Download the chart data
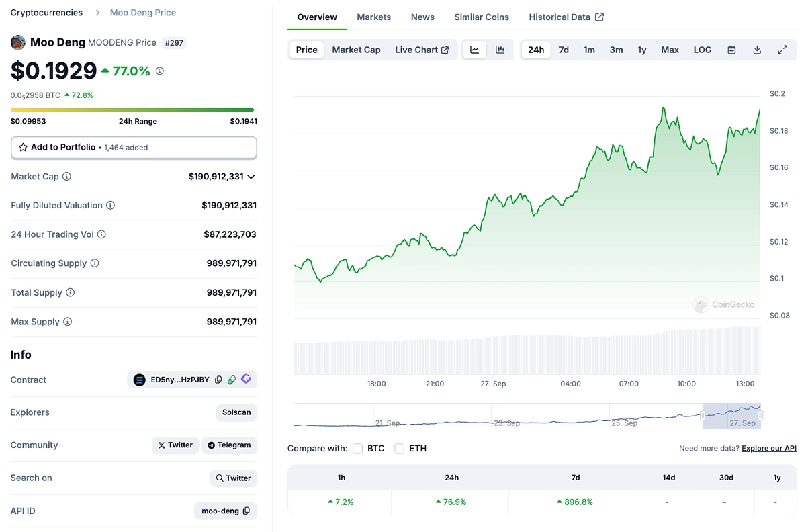806x532 pixels. point(757,50)
